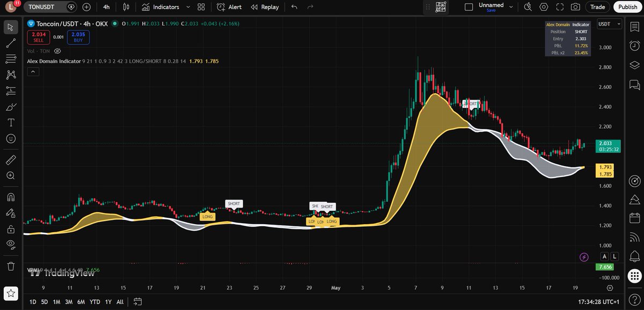Open the Fibonacci retracement tools
Image resolution: width=644 pixels, height=310 pixels.
click(x=11, y=59)
